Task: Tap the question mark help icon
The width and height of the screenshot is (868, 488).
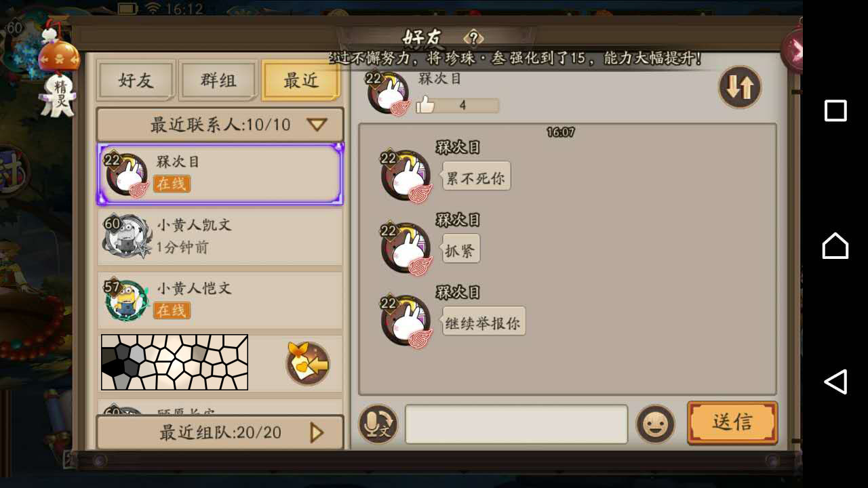Action: click(x=474, y=38)
